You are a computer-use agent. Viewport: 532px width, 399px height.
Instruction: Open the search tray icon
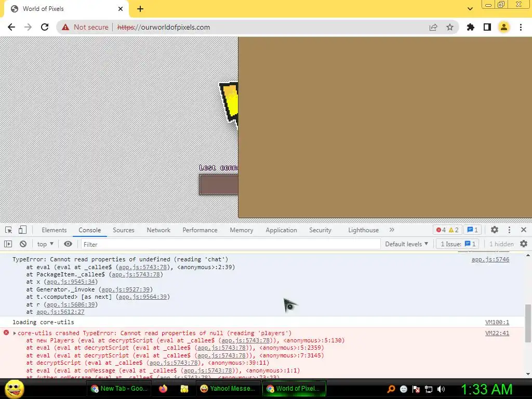click(x=391, y=389)
